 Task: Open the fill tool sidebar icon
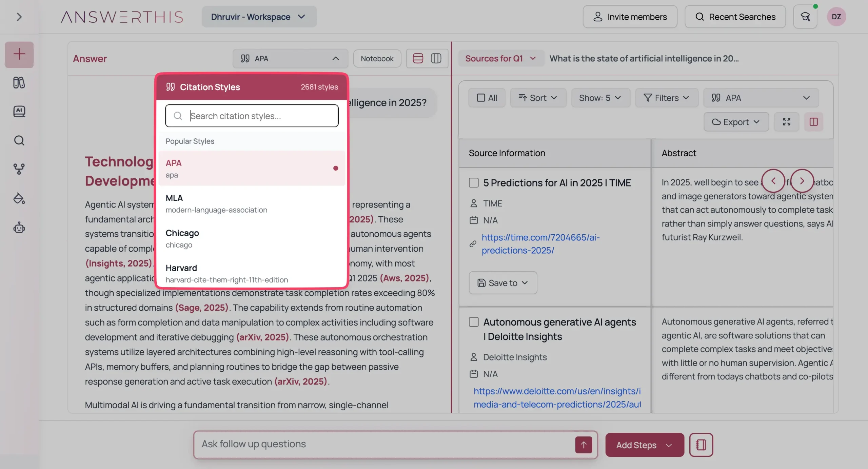pyautogui.click(x=19, y=198)
